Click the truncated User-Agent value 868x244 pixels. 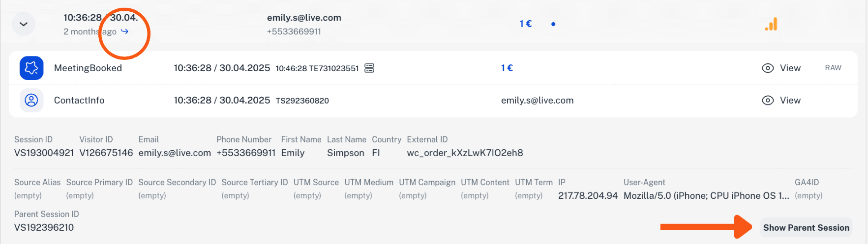point(706,195)
